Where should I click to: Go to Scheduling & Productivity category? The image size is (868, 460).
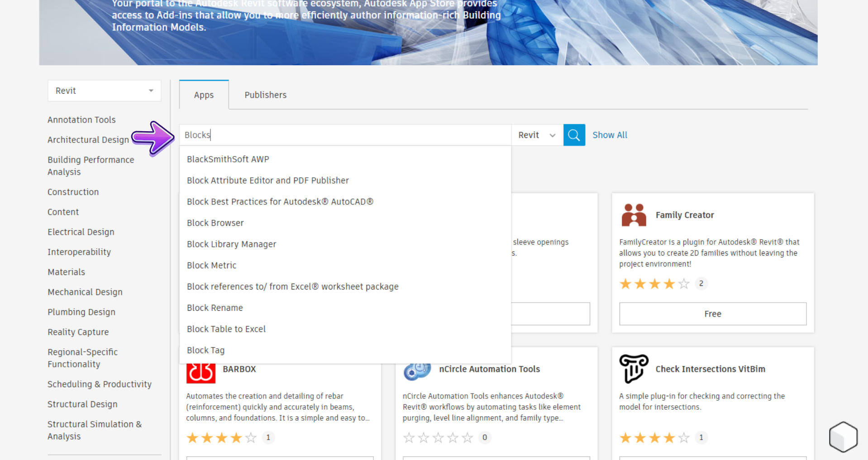100,384
